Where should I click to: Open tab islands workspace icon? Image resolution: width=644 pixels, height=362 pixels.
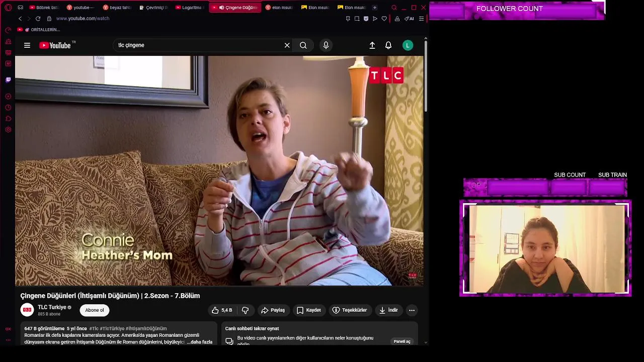tap(20, 8)
